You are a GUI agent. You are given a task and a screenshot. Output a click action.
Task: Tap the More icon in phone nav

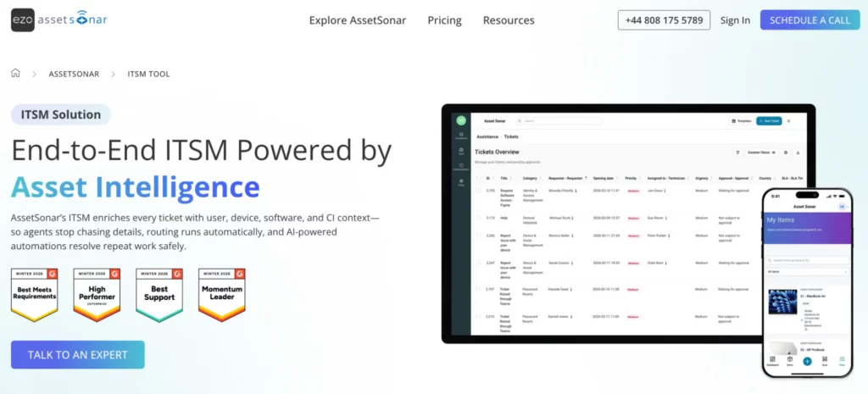coord(842,361)
